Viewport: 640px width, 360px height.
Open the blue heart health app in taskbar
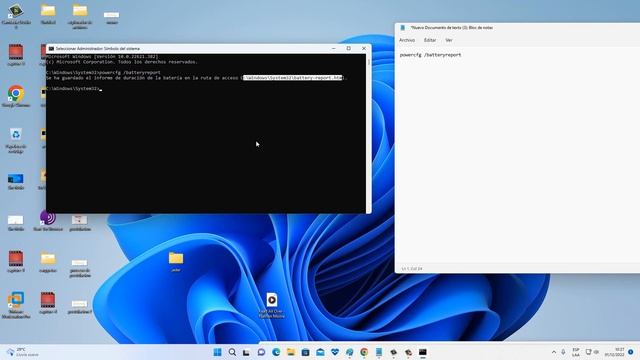pyautogui.click(x=335, y=352)
